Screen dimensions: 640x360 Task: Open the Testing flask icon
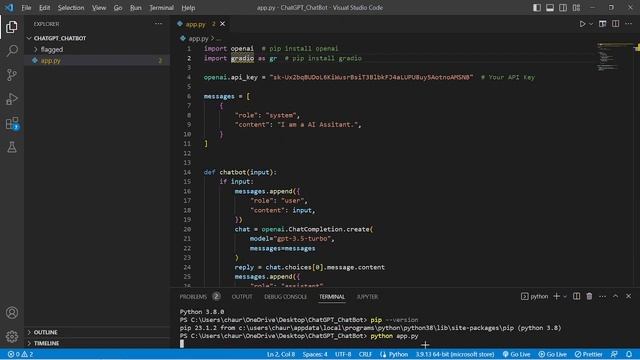[12, 147]
